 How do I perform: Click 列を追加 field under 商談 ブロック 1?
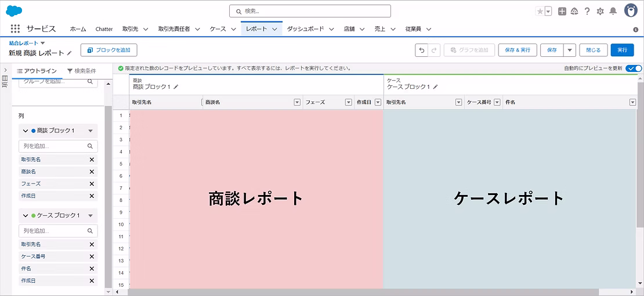59,146
